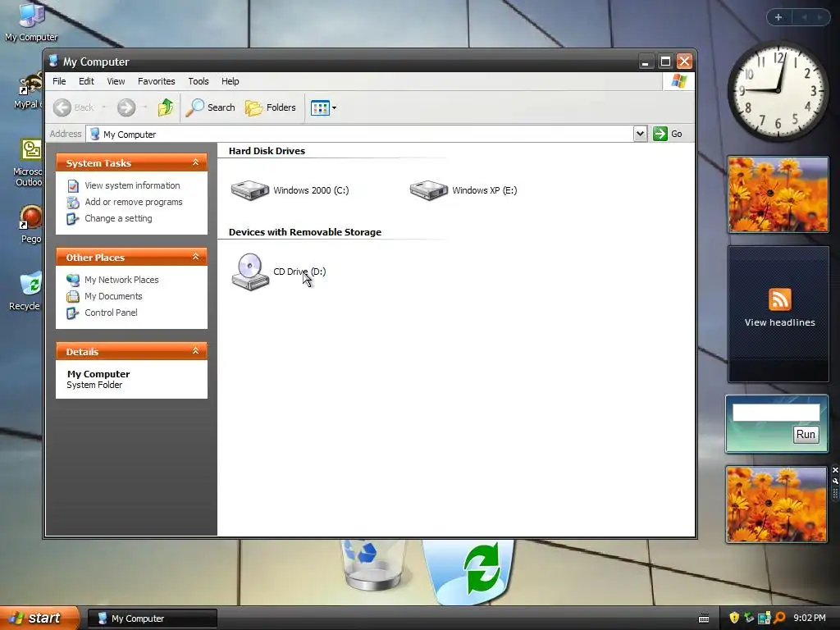Click the yellow security shield tray icon

tap(734, 618)
